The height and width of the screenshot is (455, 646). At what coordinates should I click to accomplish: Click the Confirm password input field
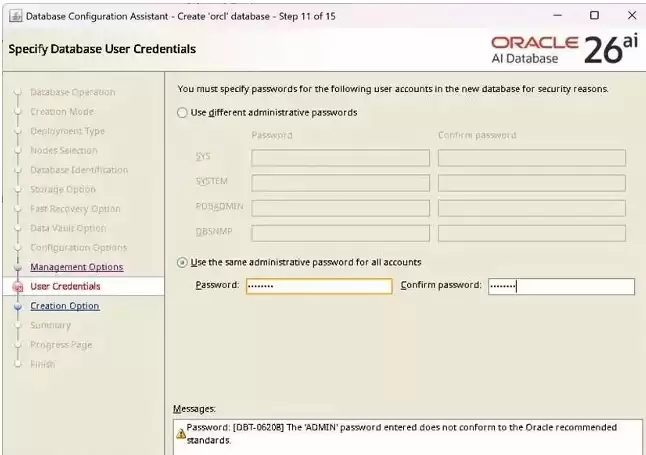pos(561,286)
